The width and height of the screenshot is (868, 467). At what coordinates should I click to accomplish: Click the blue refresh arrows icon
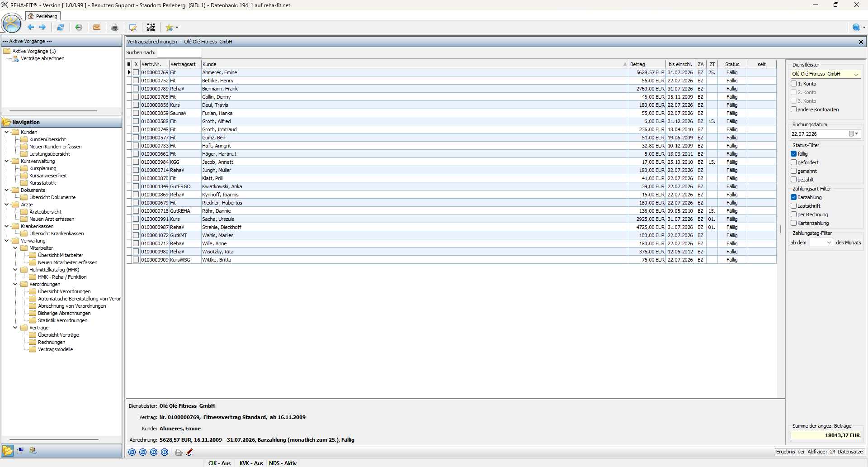pos(60,27)
